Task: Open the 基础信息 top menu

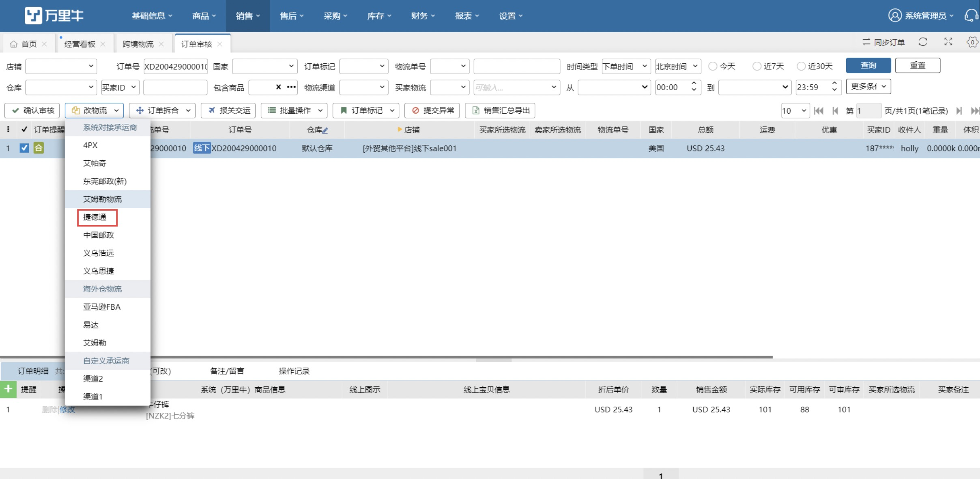Action: 152,16
